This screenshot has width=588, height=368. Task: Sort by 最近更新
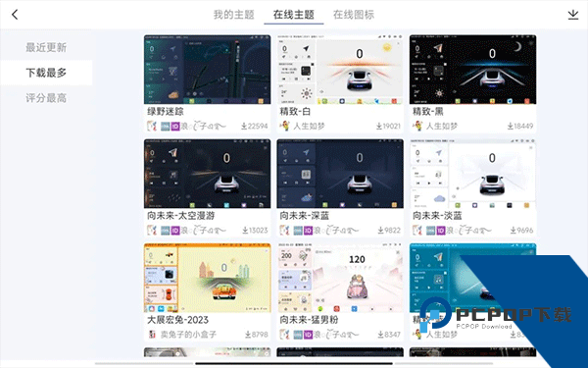click(46, 47)
